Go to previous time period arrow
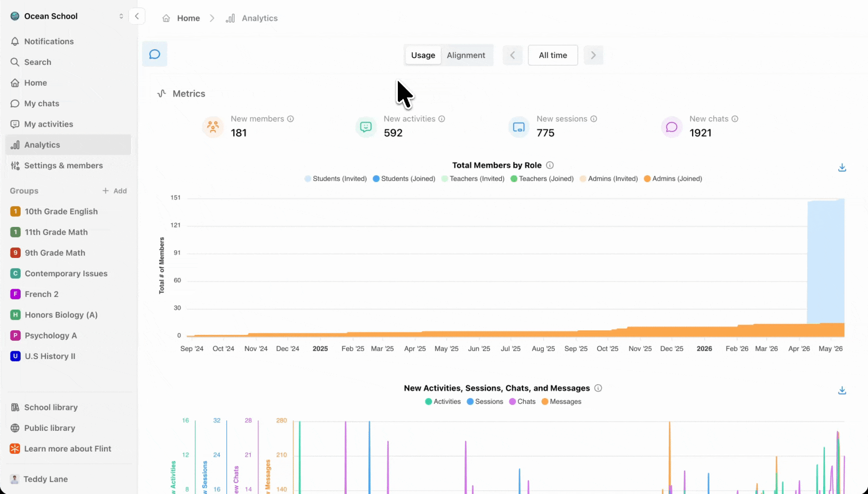The width and height of the screenshot is (868, 494). (513, 55)
